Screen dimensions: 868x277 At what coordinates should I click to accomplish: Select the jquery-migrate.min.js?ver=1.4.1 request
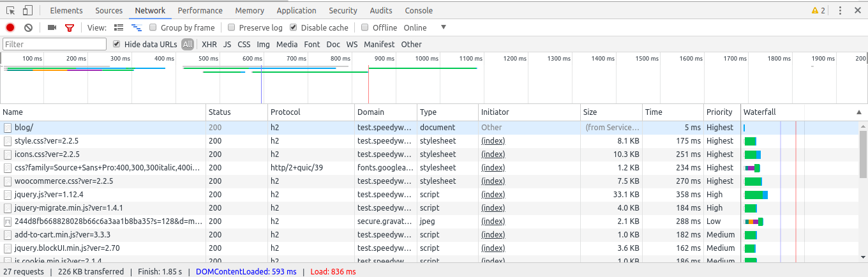point(429,208)
